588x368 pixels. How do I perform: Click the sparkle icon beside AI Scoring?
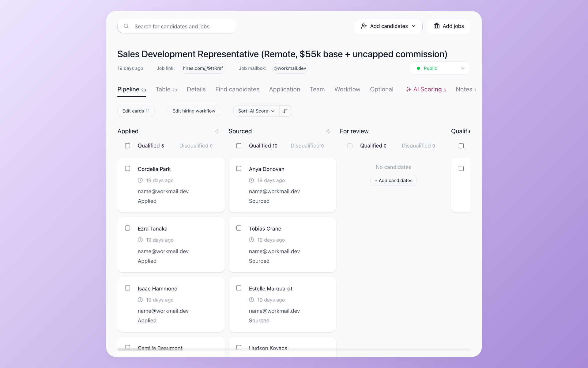tap(408, 89)
